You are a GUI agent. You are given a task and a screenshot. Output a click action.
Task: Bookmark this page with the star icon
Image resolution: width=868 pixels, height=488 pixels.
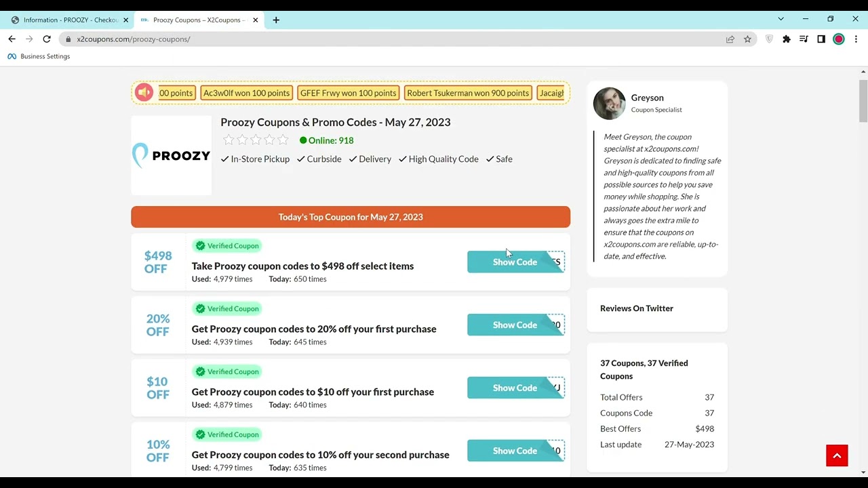pos(747,39)
